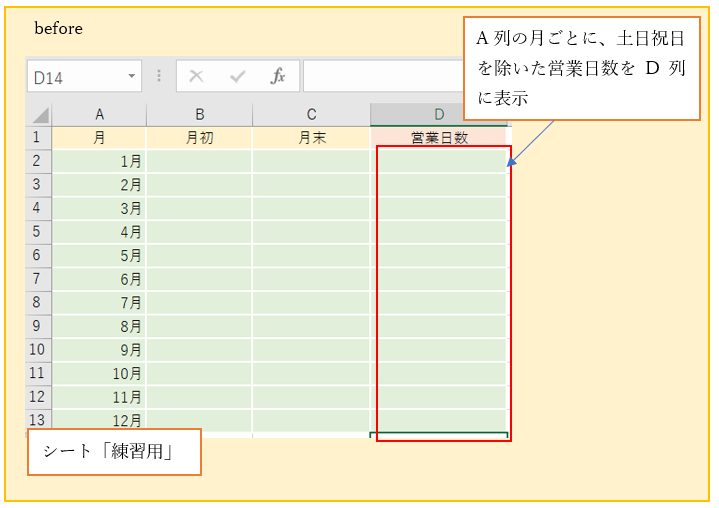Click the Cancel (X) formula bar icon
This screenshot has width=719, height=508.
tap(196, 77)
